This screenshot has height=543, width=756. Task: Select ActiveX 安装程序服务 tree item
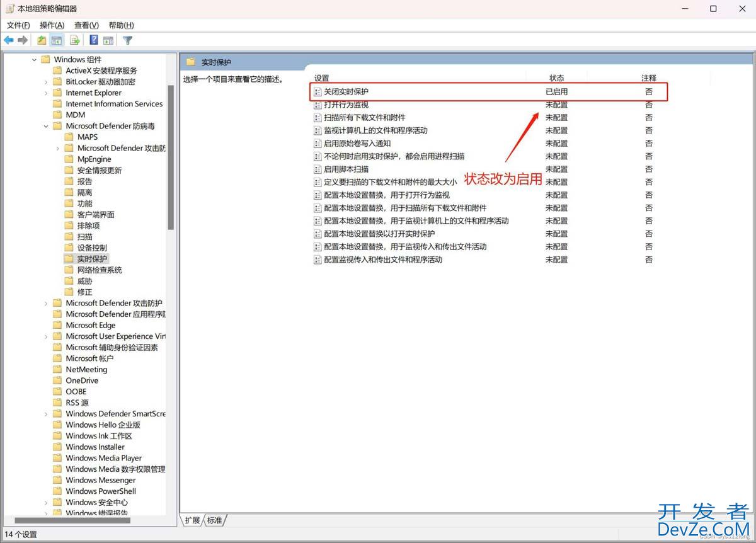click(x=101, y=71)
